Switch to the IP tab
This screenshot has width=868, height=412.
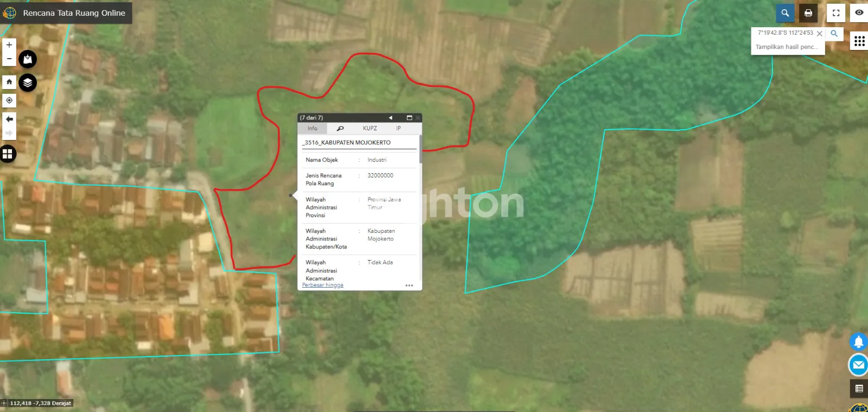click(398, 129)
